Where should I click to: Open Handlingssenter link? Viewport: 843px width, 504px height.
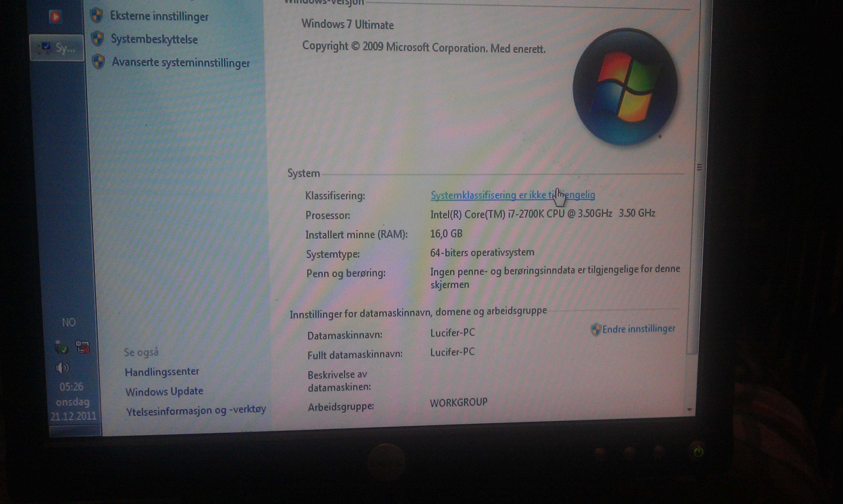point(162,372)
